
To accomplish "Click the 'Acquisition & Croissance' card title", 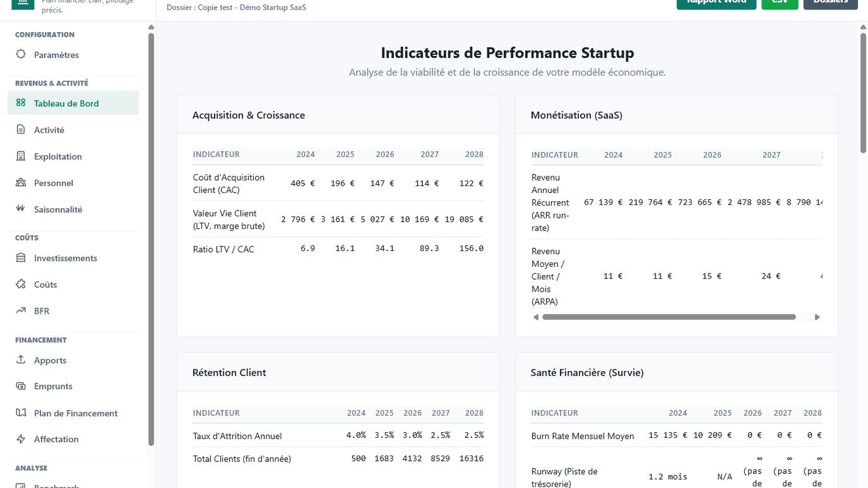I will [248, 115].
